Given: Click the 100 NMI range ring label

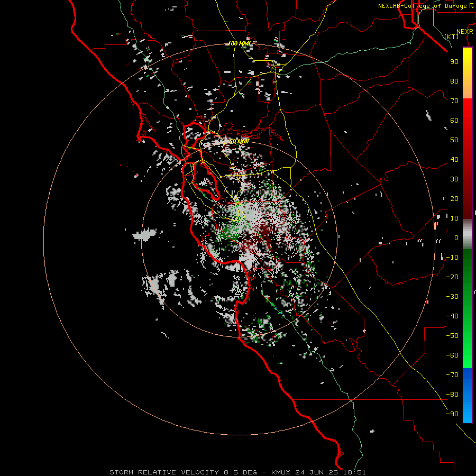Looking at the screenshot, I should pos(240,43).
